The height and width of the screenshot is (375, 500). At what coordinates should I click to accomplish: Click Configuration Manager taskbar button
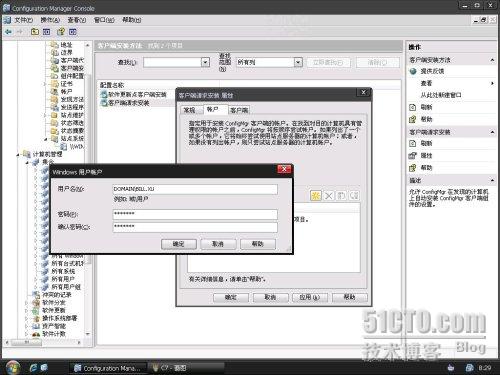108,368
